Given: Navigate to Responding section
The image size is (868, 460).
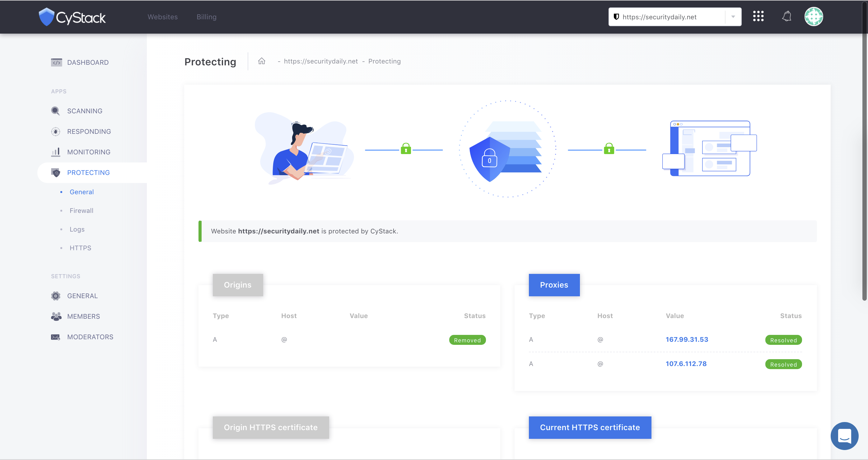Looking at the screenshot, I should (89, 131).
